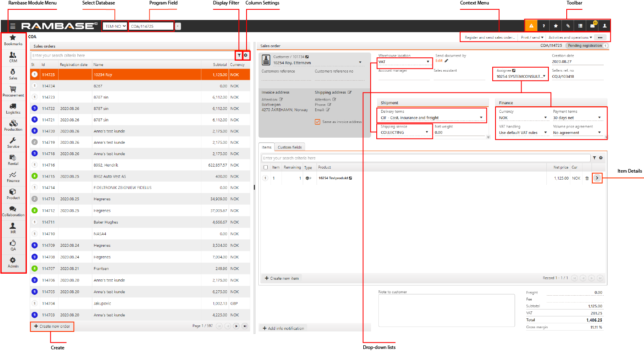Open the TEM-NO database selector
The height and width of the screenshot is (351, 644).
click(x=115, y=26)
